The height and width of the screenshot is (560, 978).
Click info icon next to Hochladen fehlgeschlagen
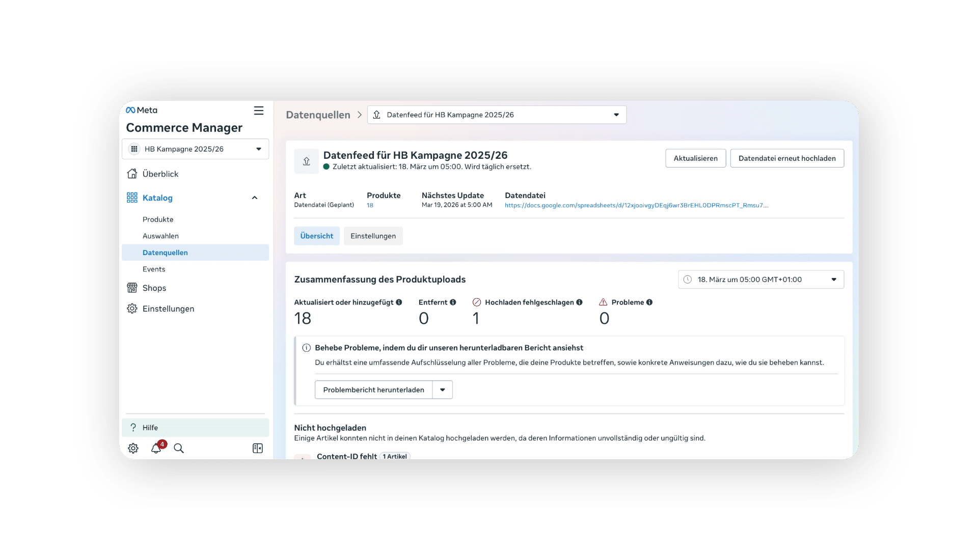pyautogui.click(x=579, y=302)
